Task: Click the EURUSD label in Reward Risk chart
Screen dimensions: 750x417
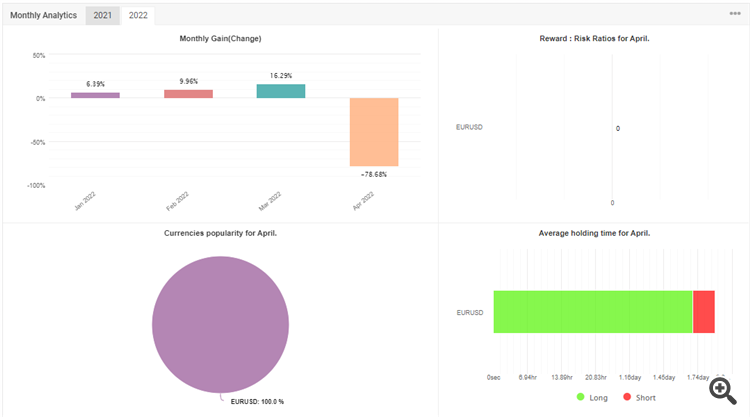Action: [469, 127]
